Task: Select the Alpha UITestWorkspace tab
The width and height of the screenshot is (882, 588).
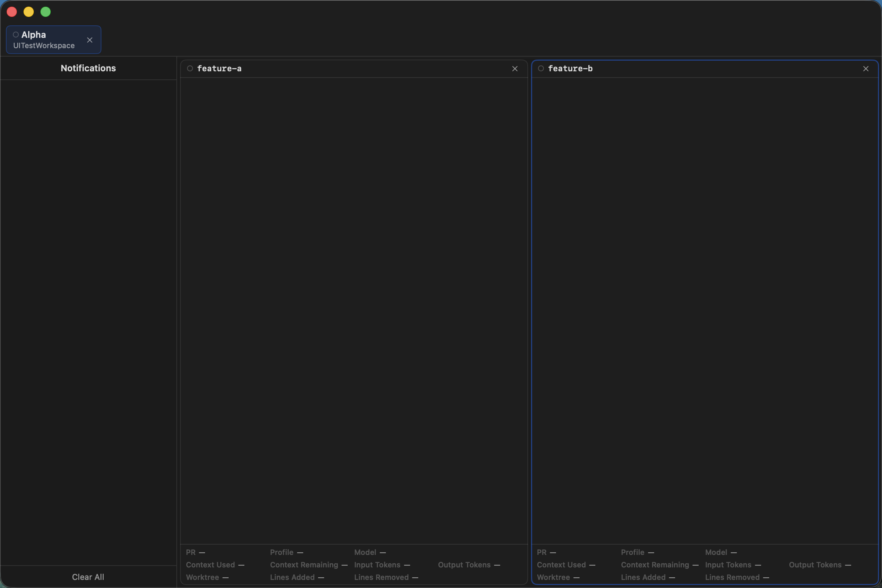Action: (54, 40)
